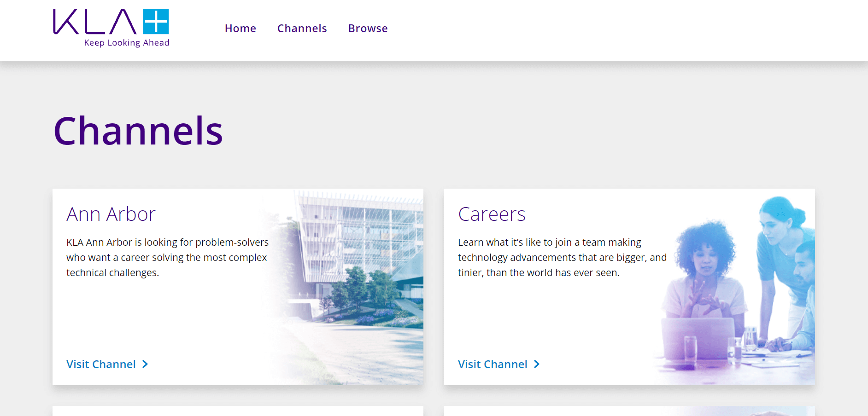Click the KLA logo lettering

tap(94, 22)
